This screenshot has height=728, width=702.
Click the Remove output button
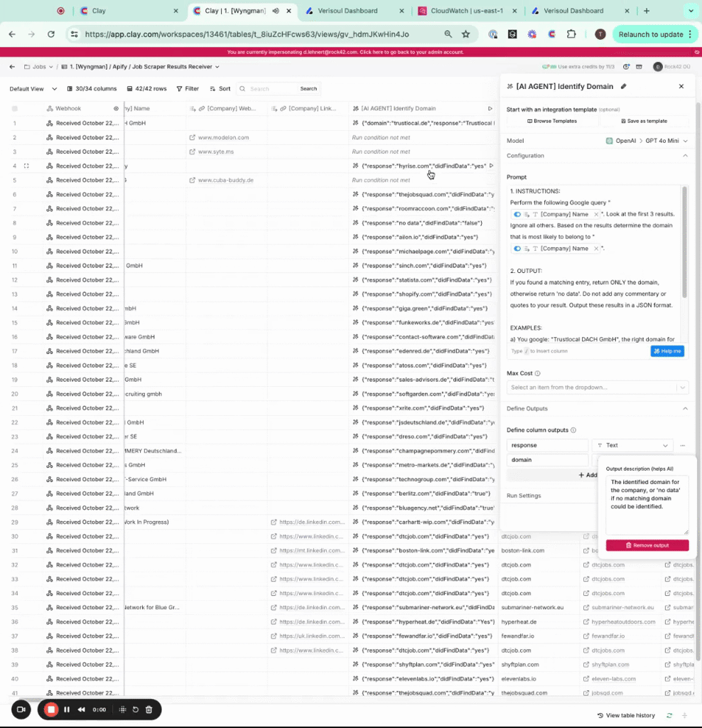[x=647, y=545]
